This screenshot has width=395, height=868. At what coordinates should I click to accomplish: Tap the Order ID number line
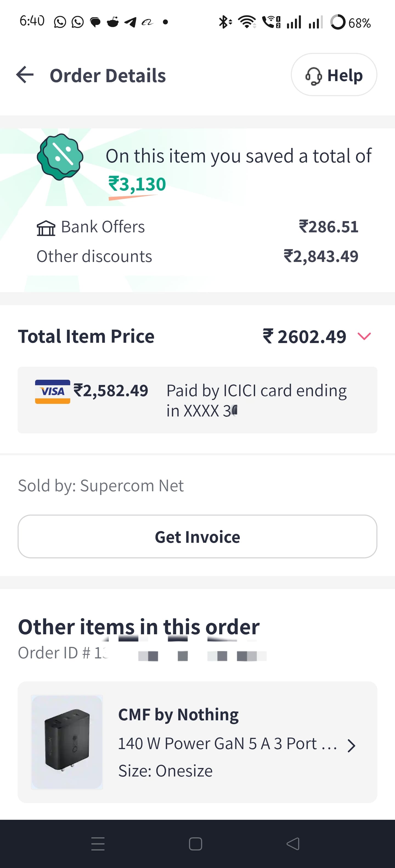pyautogui.click(x=142, y=653)
